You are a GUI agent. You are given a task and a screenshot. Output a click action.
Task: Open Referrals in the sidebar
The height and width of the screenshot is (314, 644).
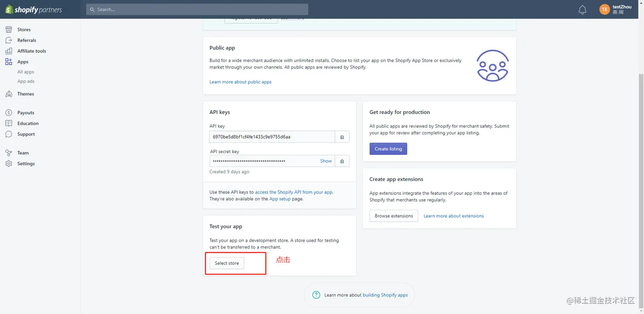point(27,40)
